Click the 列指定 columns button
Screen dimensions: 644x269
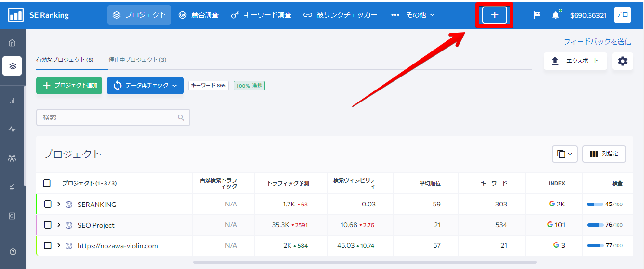[x=604, y=154]
